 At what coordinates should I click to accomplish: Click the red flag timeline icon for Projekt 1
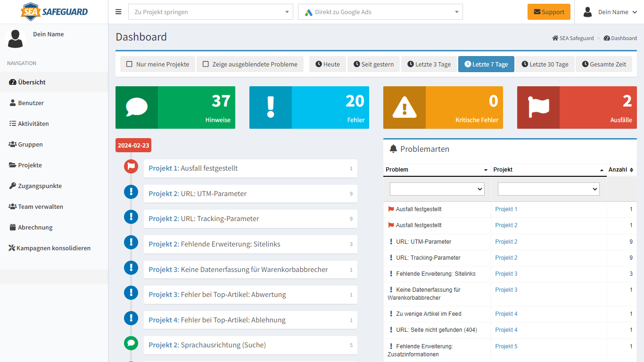click(131, 166)
